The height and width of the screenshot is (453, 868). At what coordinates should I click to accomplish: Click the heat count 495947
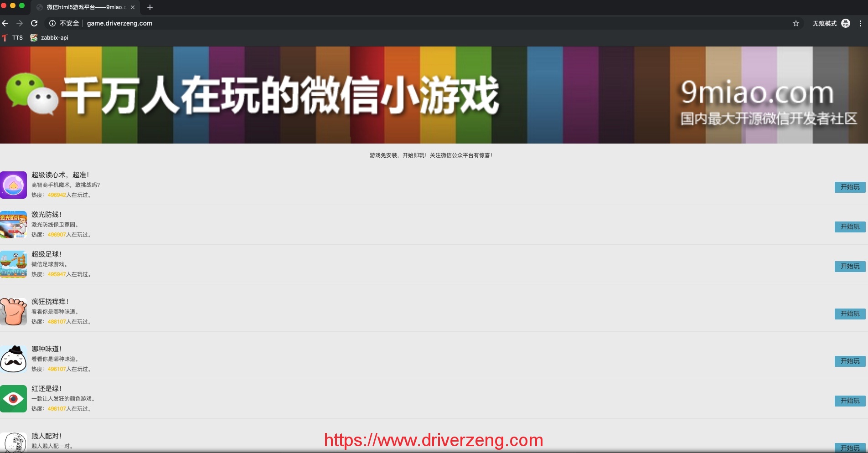tap(57, 274)
